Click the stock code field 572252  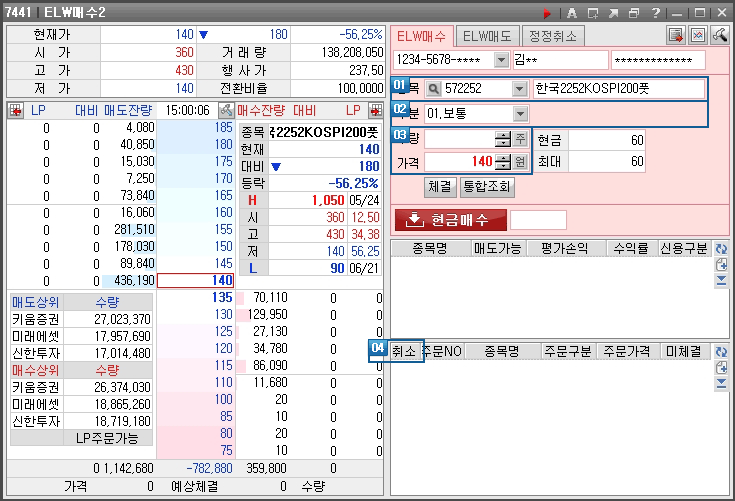(x=477, y=89)
